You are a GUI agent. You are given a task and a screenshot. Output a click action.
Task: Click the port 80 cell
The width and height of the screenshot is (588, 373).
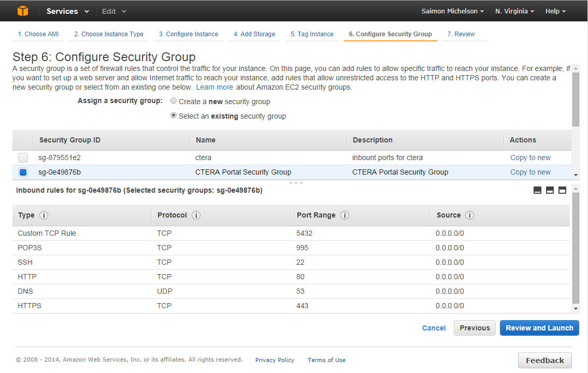[300, 277]
